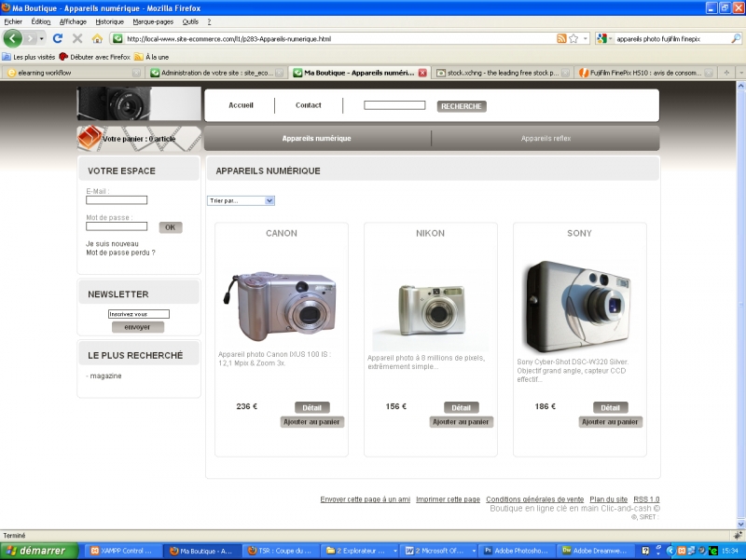Click 'Imprimer cette page' link

point(449,499)
